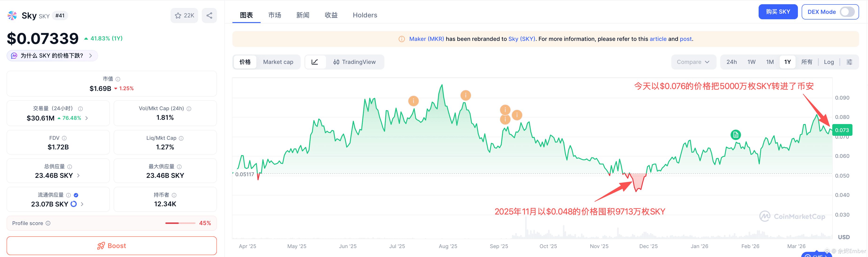The width and height of the screenshot is (868, 257).
Task: Select the line chart icon
Action: tap(315, 62)
